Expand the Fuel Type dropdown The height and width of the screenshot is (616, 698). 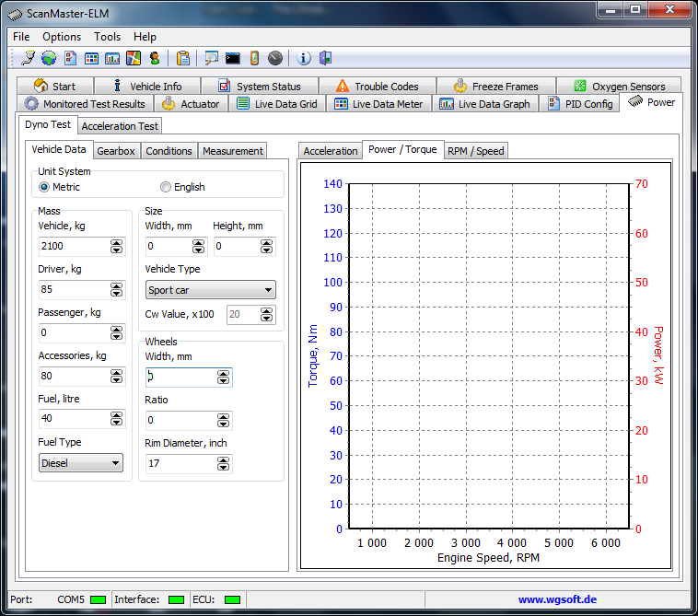pos(81,463)
